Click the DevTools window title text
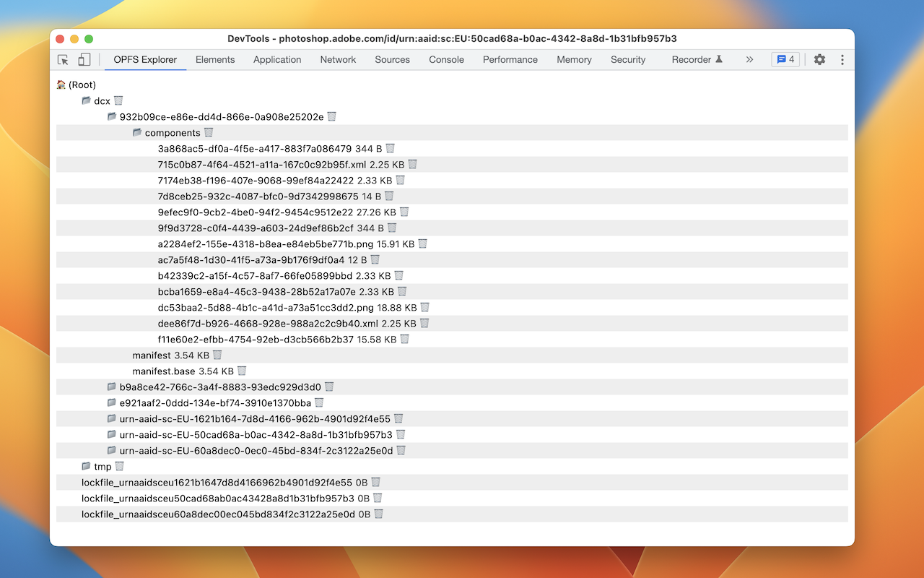Screen dimensions: 924x578 [x=452, y=39]
